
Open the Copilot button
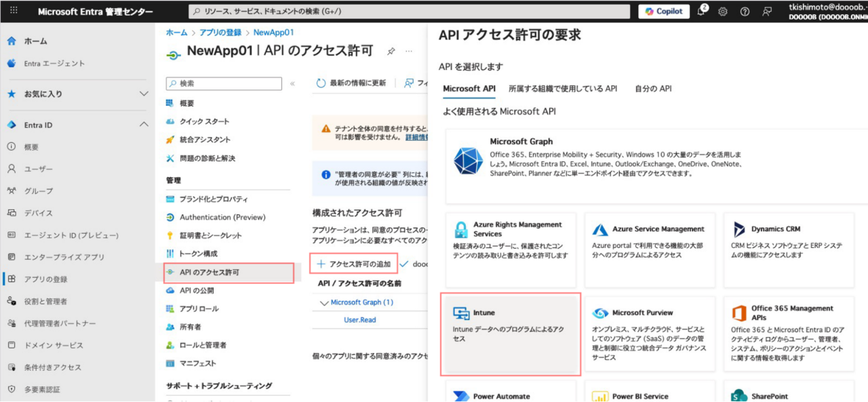pos(663,12)
